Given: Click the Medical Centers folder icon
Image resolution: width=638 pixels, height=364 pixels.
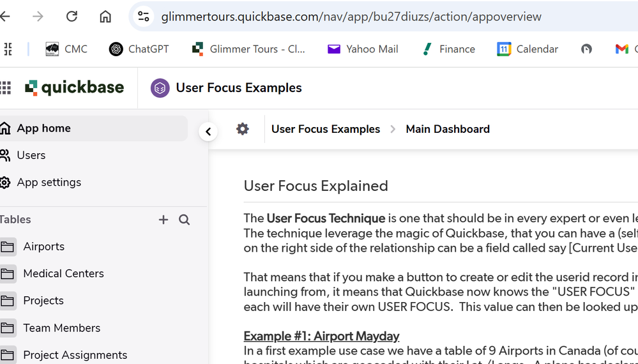Looking at the screenshot, I should point(7,274).
